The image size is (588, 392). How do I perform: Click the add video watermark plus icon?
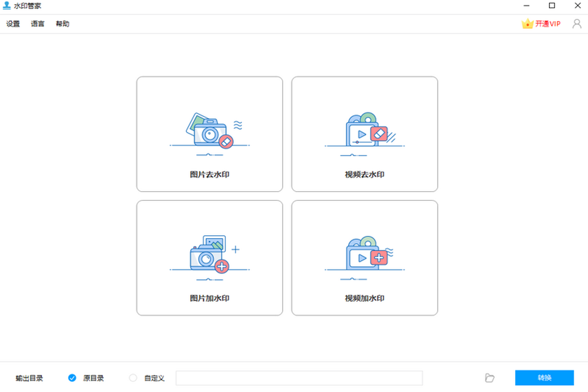pos(378,258)
